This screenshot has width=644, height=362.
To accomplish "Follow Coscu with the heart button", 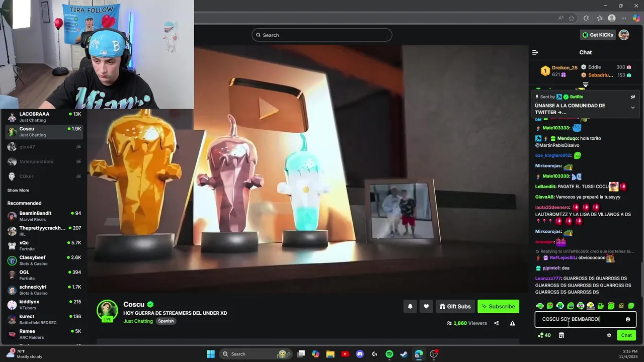I will coord(426,306).
